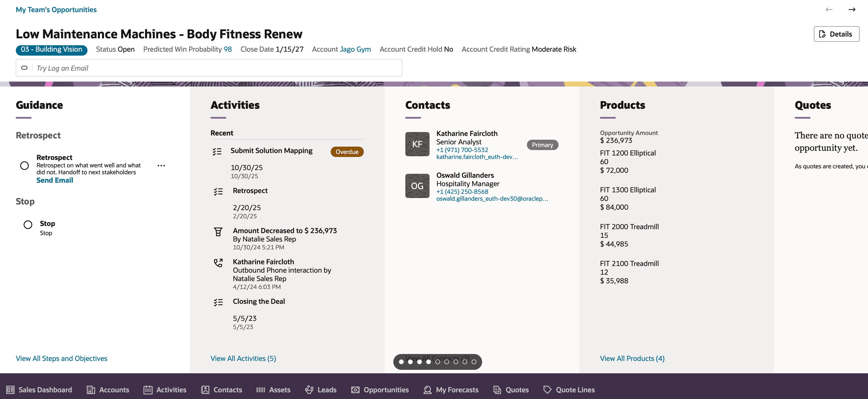Viewport: 868px width, 399px height.
Task: Click the Submit Solution Mapping task icon
Action: pos(217,151)
